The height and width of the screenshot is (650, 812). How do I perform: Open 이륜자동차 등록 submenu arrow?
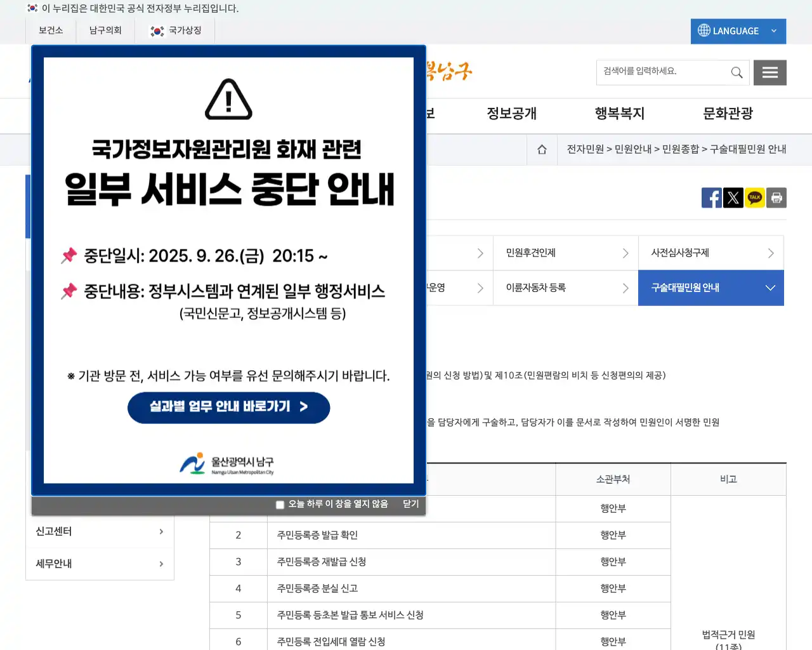[625, 288]
